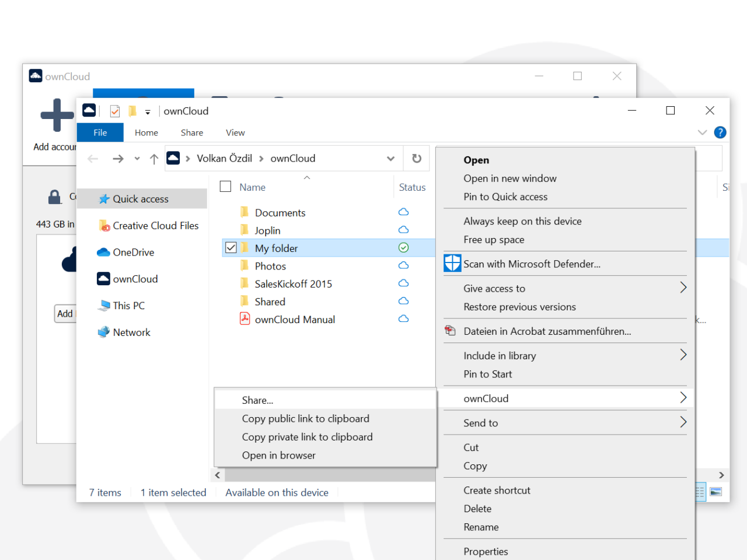Expand the Send to submenu
The width and height of the screenshot is (747, 560).
tap(481, 422)
